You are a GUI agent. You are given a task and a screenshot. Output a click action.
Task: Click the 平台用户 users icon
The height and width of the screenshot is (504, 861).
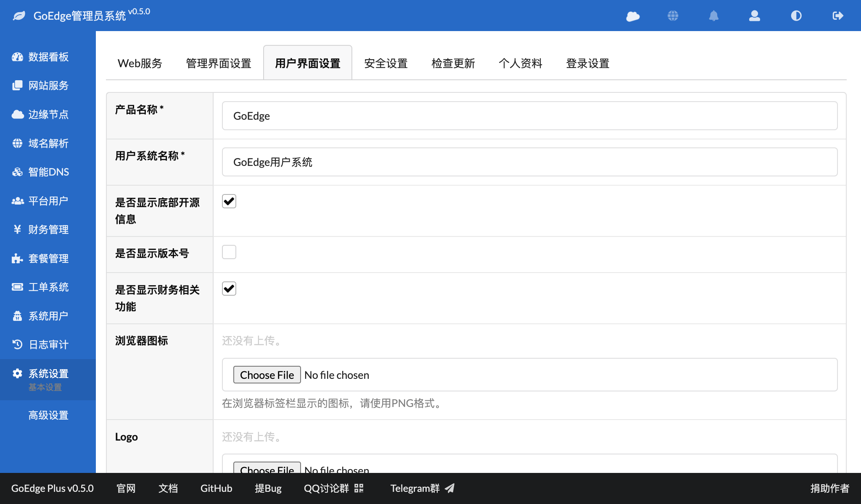point(17,201)
